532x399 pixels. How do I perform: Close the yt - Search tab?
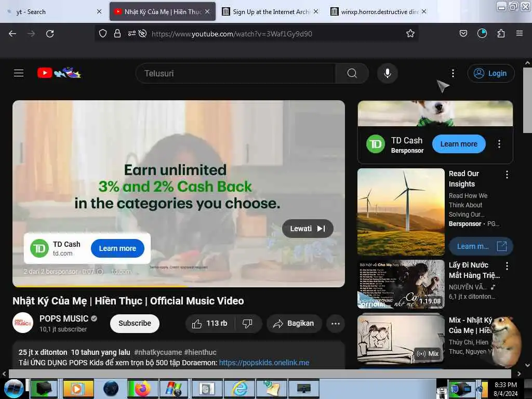pyautogui.click(x=99, y=11)
